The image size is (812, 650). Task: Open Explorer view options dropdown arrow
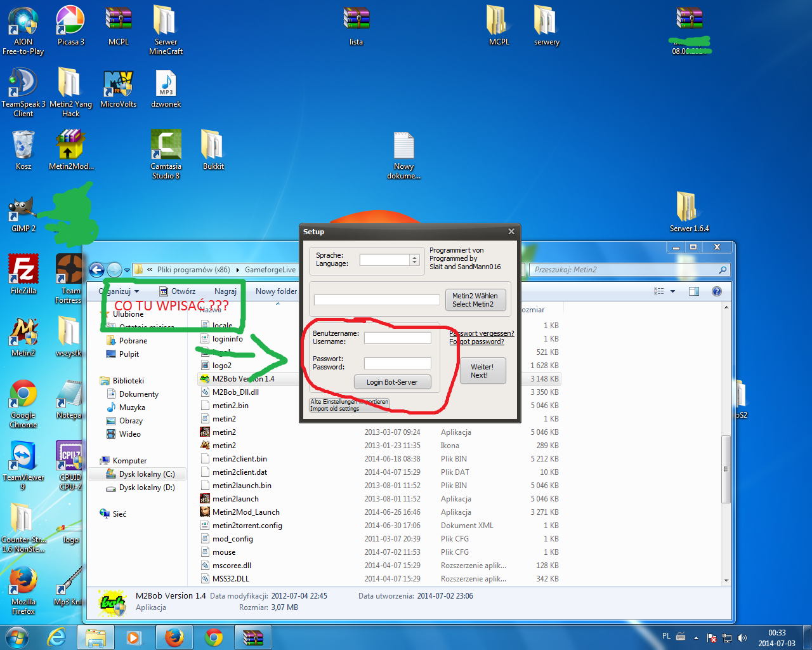(672, 291)
